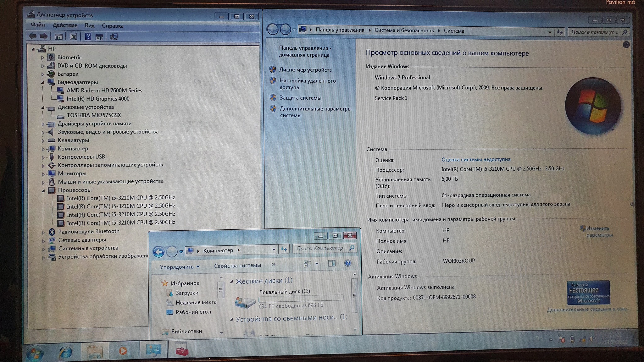Viewport: 644px width, 362px height.
Task: Open the Справка menu in Device Manager
Action: pyautogui.click(x=113, y=26)
